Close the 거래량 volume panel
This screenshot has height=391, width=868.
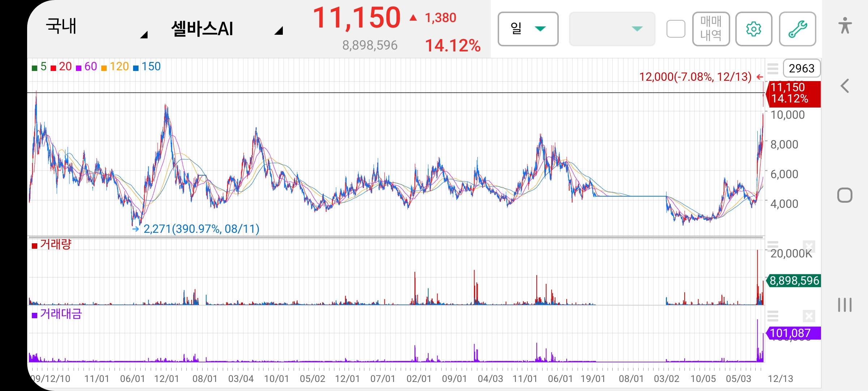(809, 246)
